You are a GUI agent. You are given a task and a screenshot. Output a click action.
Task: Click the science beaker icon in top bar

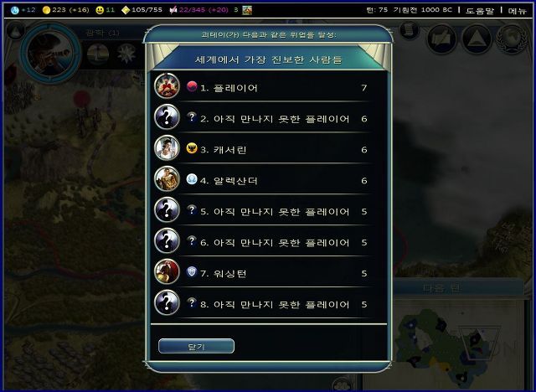click(15, 10)
